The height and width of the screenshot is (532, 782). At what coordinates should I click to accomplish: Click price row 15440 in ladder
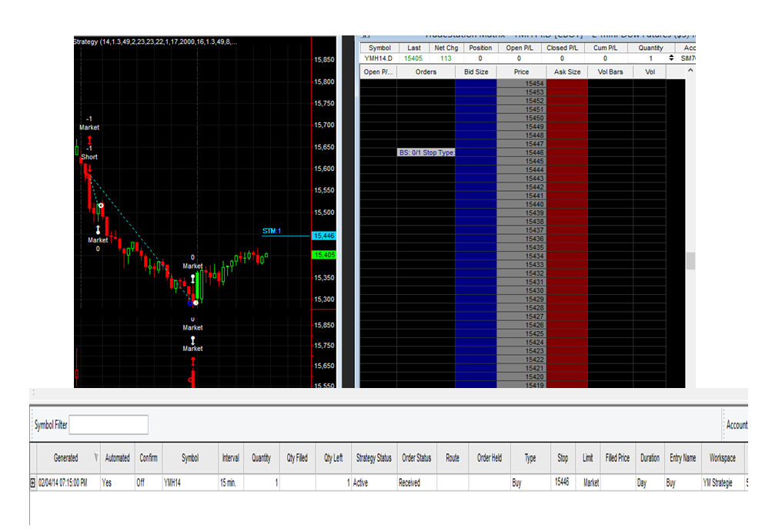click(522, 204)
